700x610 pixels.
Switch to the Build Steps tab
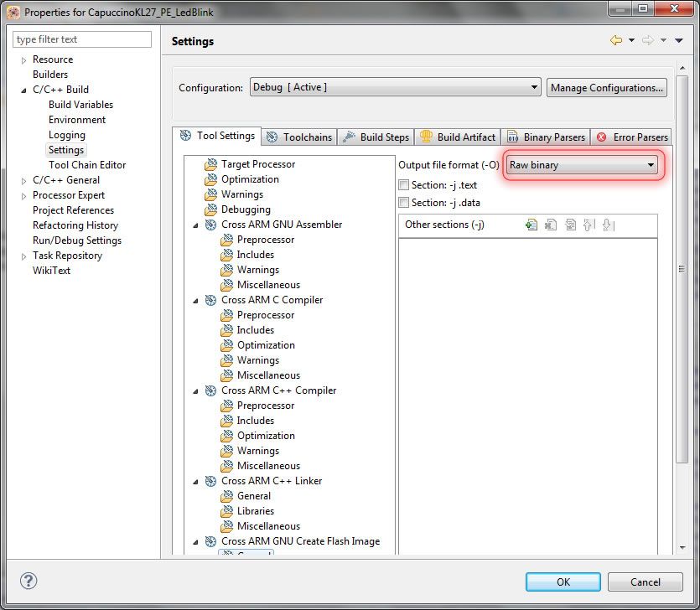[376, 137]
